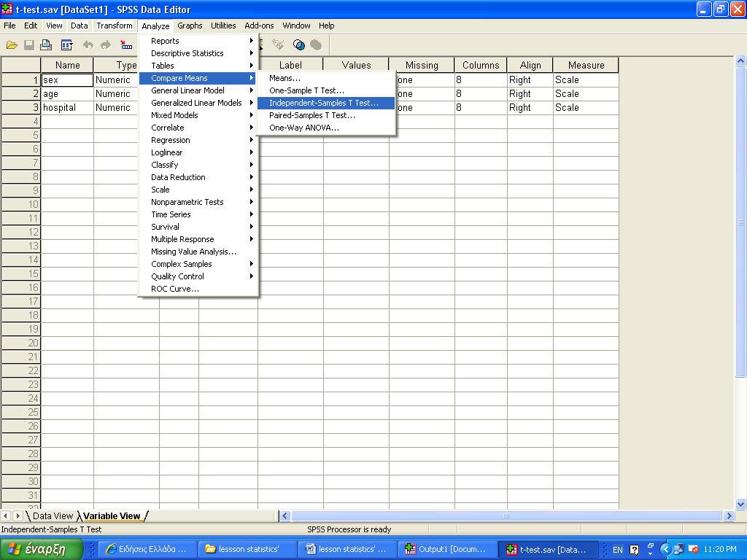
Task: Click the SPSS title bar application icon
Action: pyautogui.click(x=7, y=9)
